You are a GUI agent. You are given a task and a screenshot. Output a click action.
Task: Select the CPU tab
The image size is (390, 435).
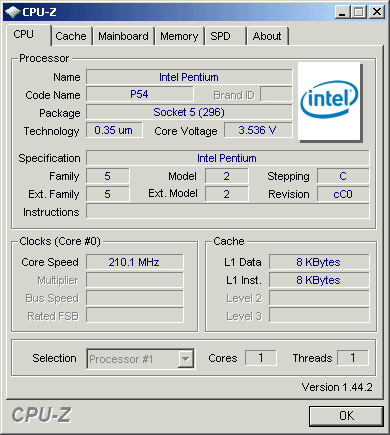[28, 34]
